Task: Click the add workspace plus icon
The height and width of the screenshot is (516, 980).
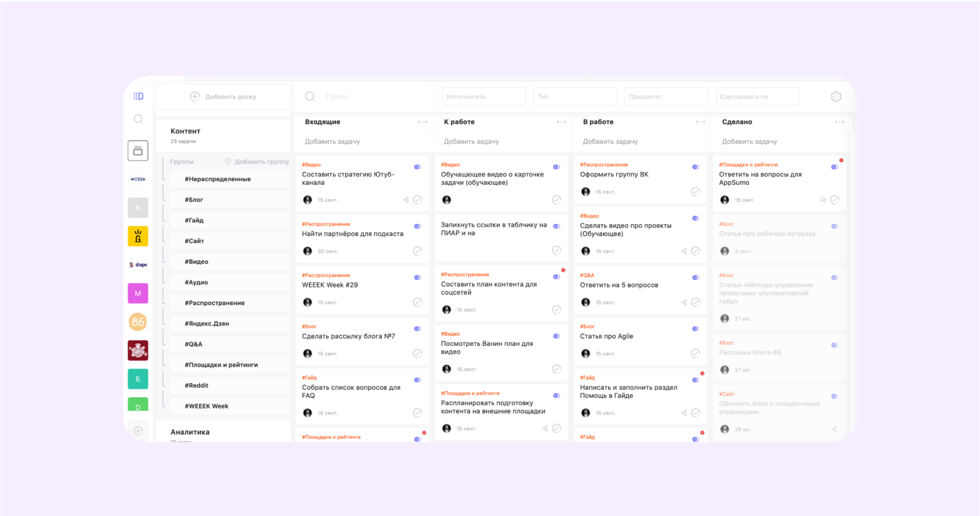Action: click(138, 431)
